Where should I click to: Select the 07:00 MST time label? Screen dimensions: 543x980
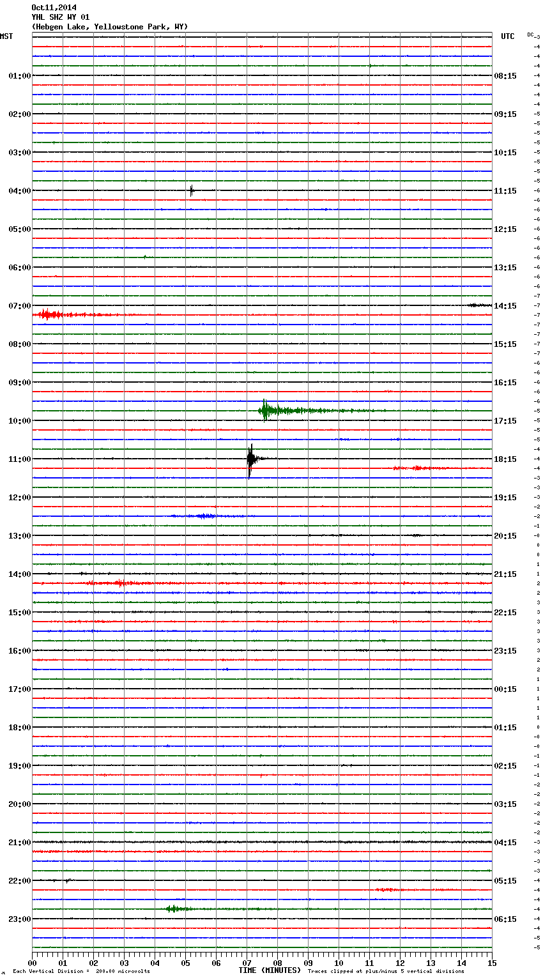coord(20,306)
